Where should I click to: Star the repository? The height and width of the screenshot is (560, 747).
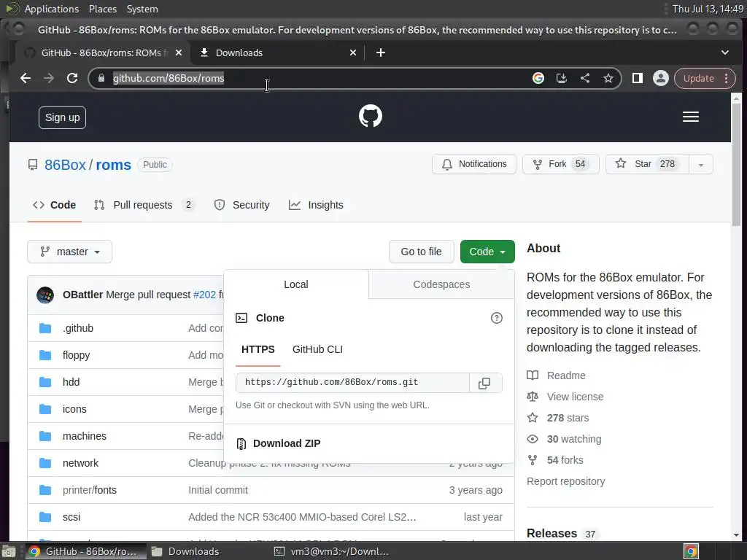(648, 164)
